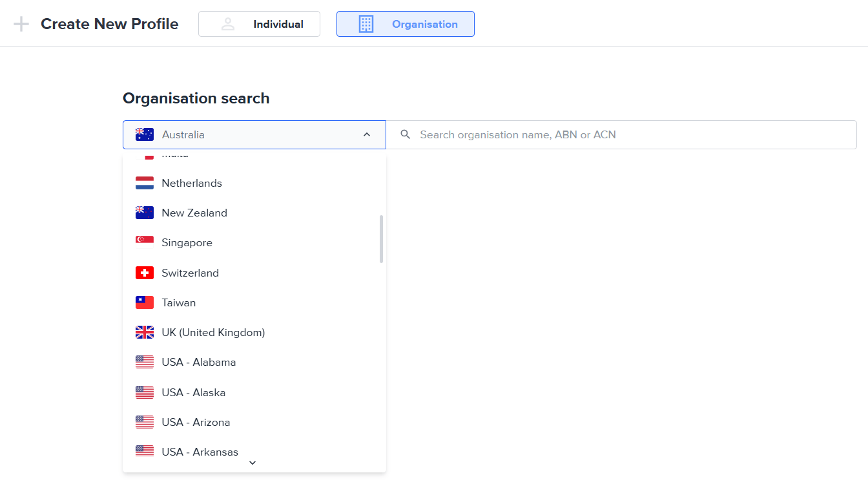Click the Singapore flag icon

tap(145, 242)
